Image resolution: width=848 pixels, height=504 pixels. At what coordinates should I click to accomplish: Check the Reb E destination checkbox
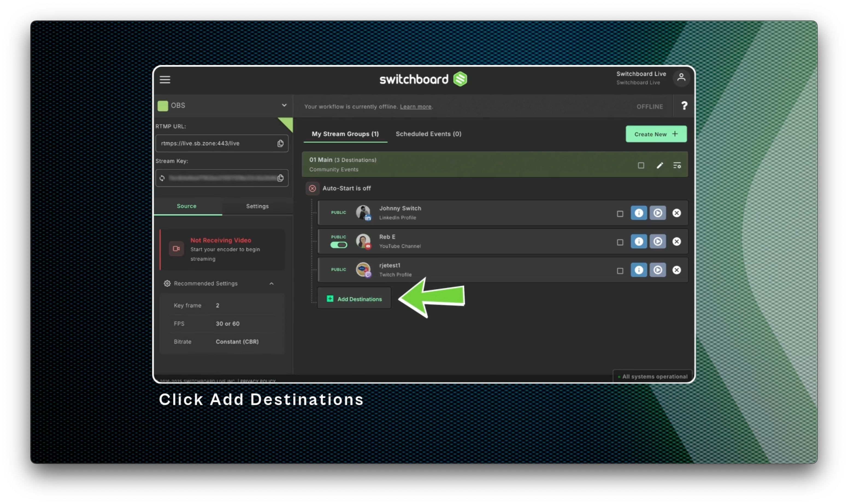pyautogui.click(x=620, y=242)
